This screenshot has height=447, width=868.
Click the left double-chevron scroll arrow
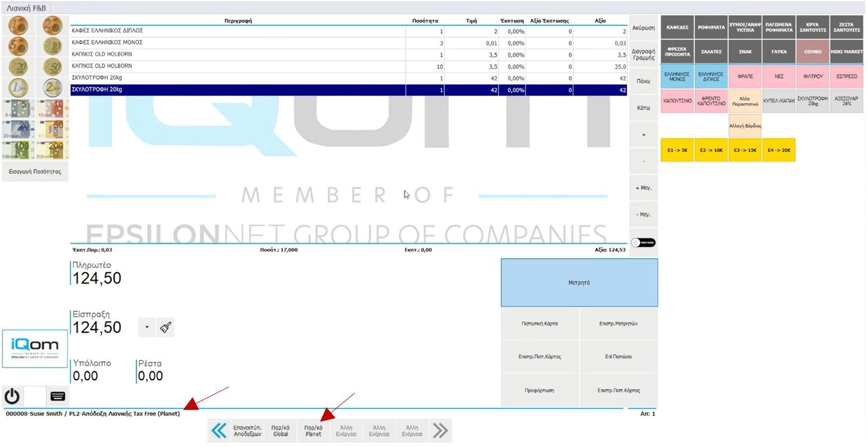[219, 430]
